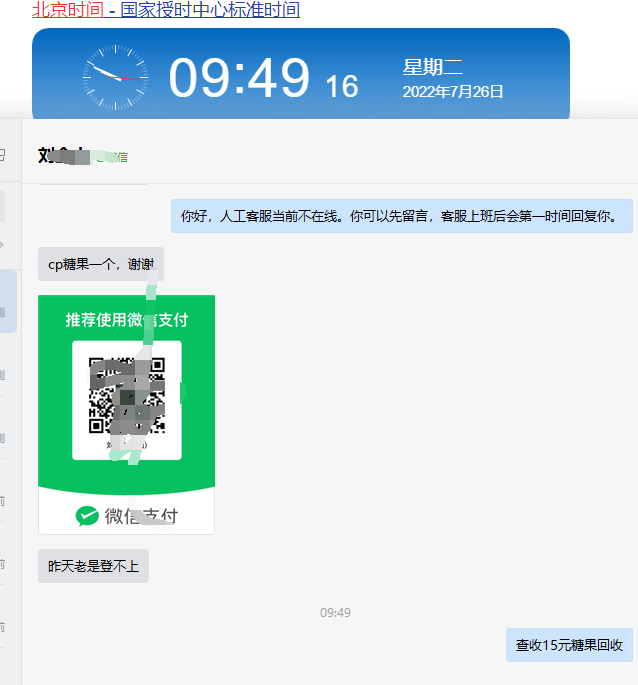Click the green WeChat Pay checkmark logo
The width and height of the screenshot is (638, 685).
coord(87,516)
